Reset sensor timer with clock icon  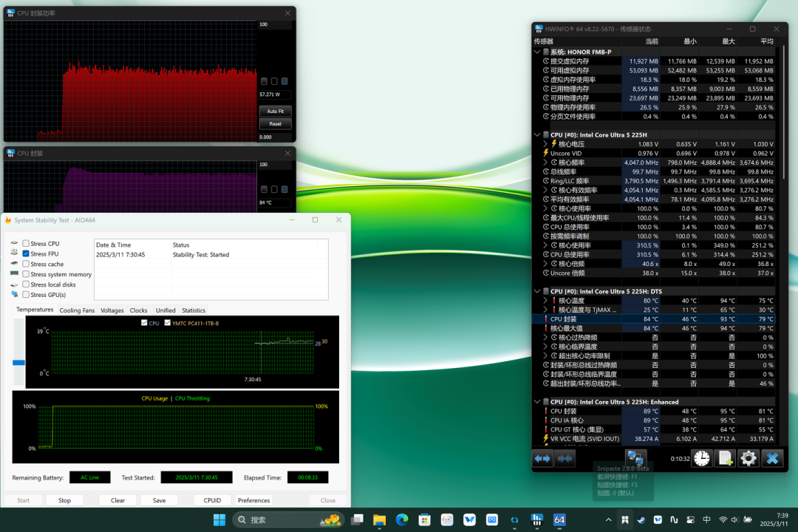pos(702,459)
